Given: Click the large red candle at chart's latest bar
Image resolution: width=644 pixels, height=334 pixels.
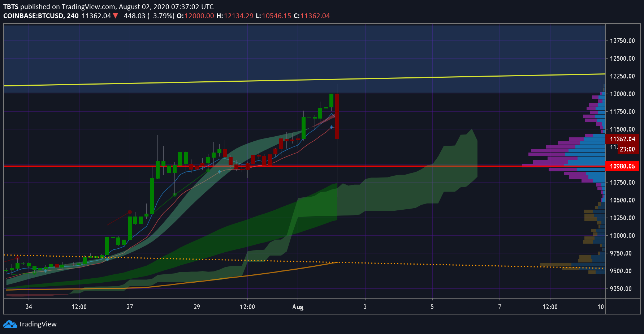Looking at the screenshot, I should coord(337,116).
